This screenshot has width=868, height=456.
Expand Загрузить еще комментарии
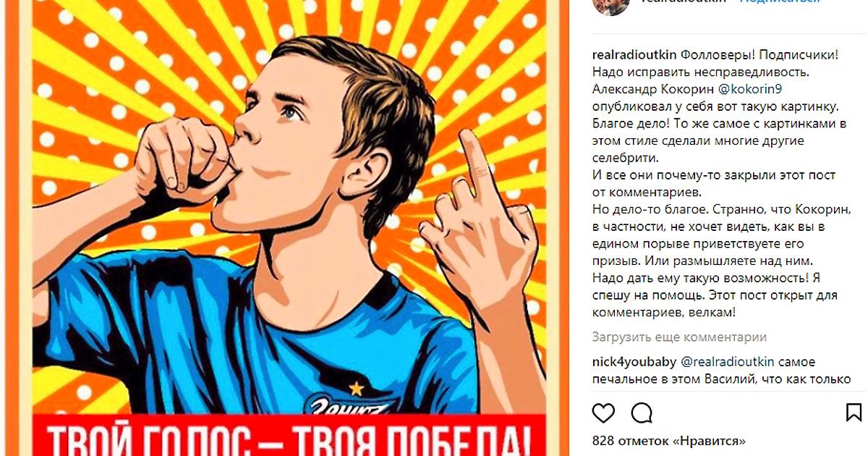tap(679, 337)
